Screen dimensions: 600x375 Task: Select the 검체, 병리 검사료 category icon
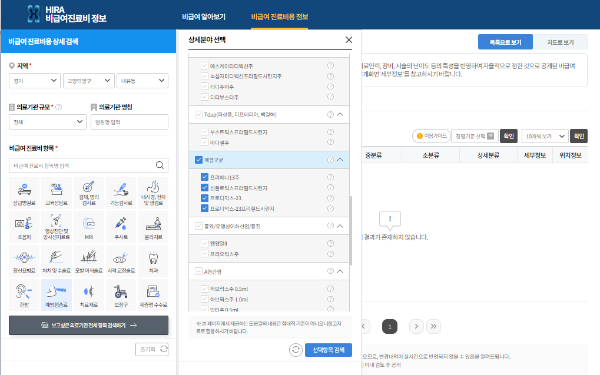pos(89,193)
